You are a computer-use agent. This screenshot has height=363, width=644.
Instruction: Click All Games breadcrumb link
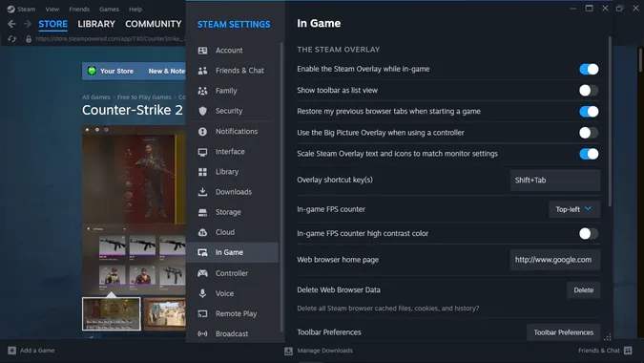(96, 97)
